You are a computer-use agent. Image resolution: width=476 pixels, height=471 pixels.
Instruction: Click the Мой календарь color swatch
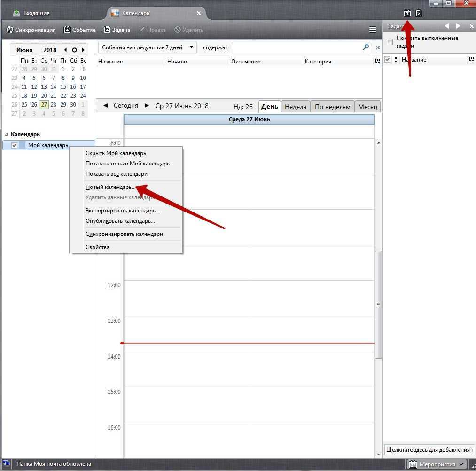[22, 145]
